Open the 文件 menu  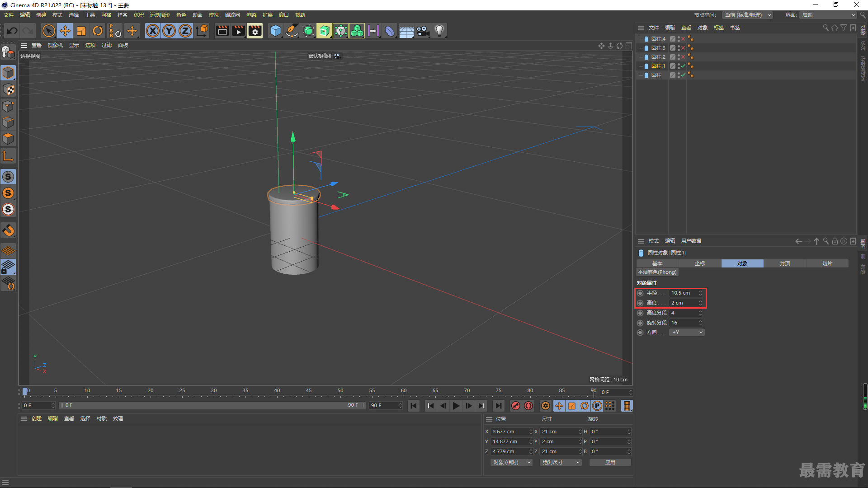[x=9, y=15]
